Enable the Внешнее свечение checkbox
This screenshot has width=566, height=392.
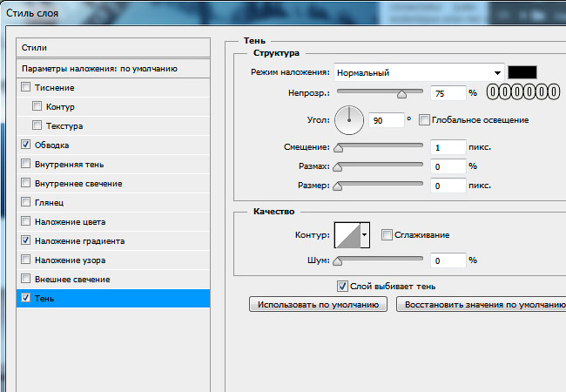tap(25, 278)
